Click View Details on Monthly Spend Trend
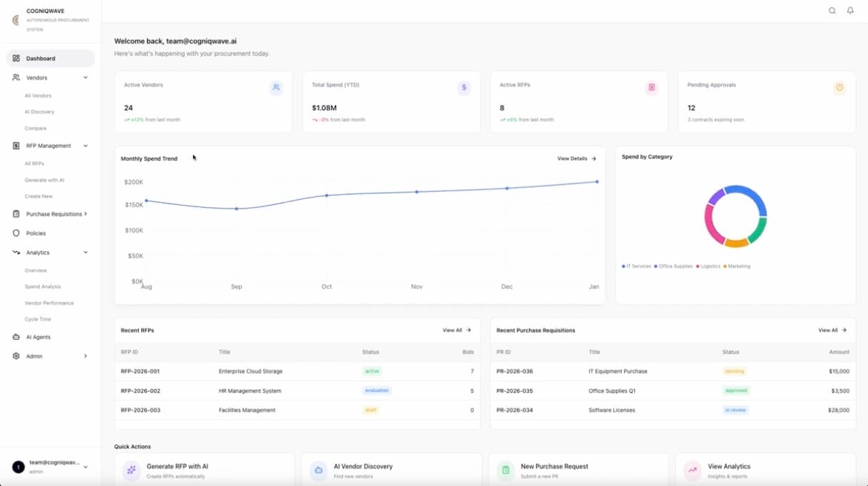 (x=576, y=158)
